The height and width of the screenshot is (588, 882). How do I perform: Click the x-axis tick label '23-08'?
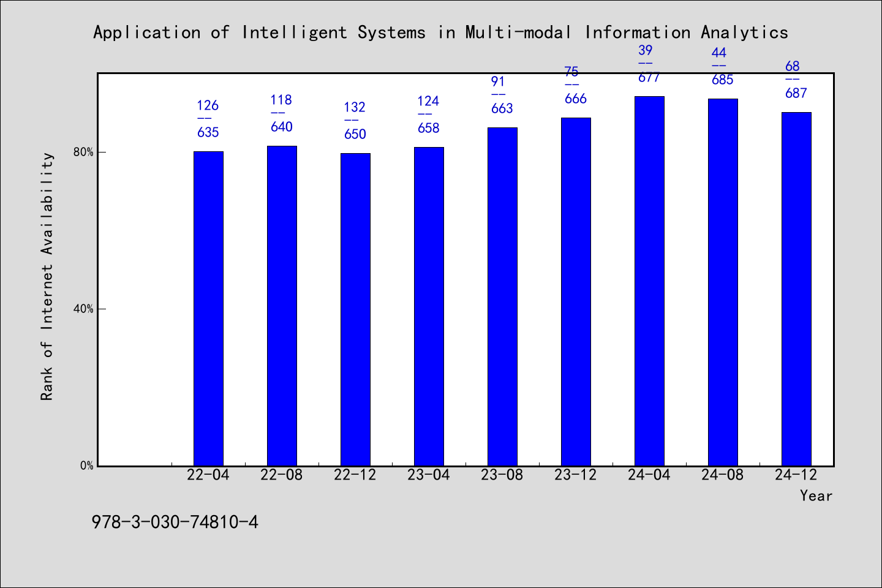[x=502, y=475]
